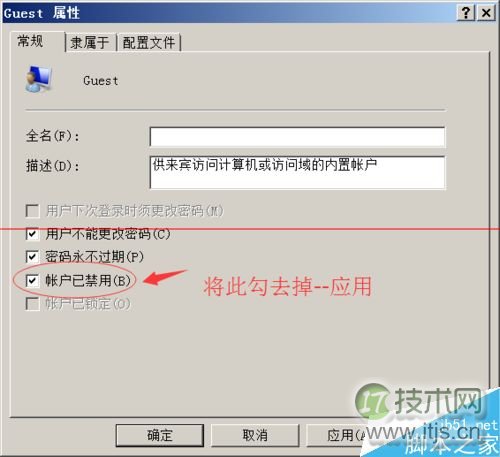Toggle 密码永不过期(P) checkbox

pos(32,257)
